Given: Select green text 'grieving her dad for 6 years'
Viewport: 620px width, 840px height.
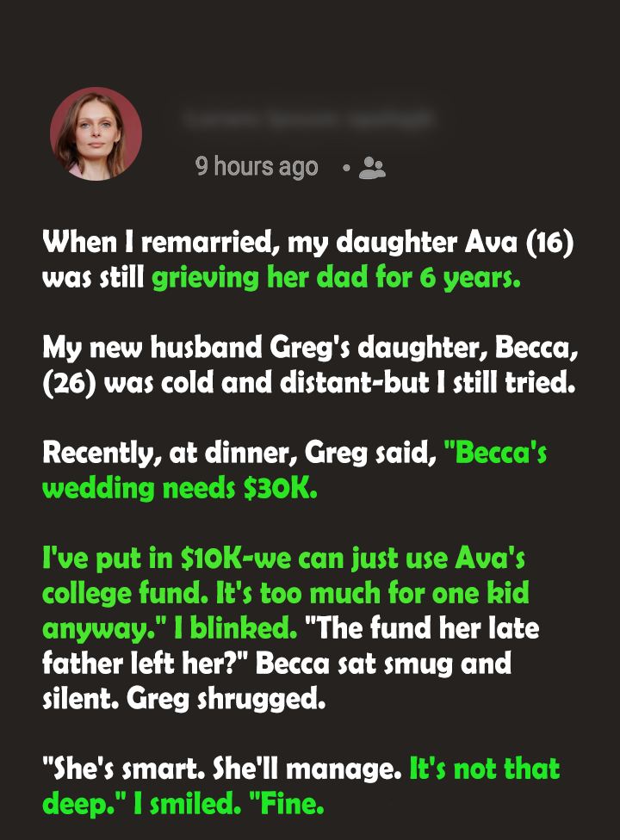Looking at the screenshot, I should tap(336, 278).
